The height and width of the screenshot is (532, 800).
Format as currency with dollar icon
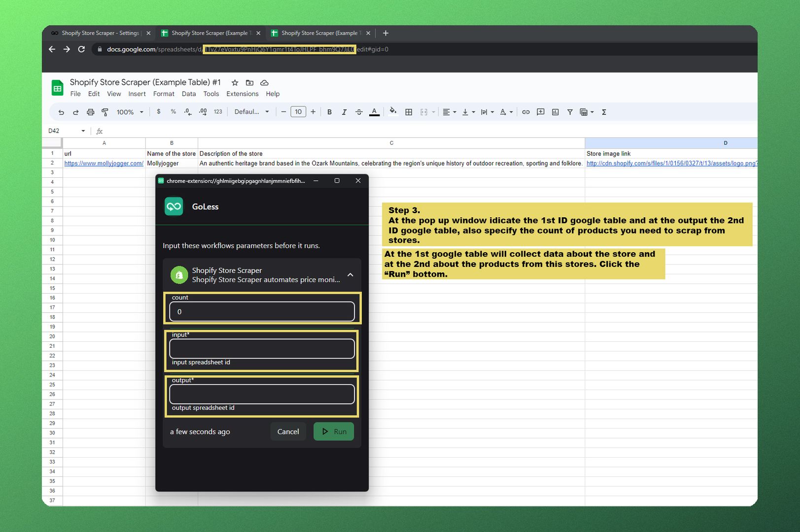159,112
